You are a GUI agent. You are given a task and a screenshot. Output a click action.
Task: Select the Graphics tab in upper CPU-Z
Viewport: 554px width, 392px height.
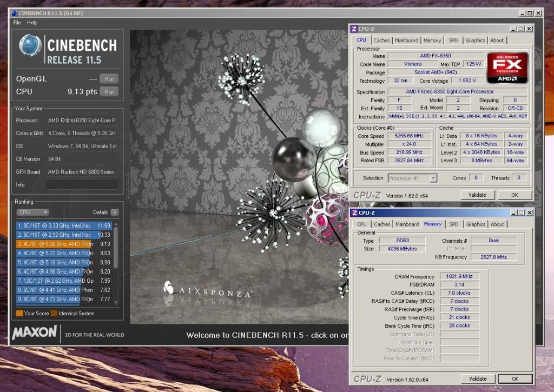pyautogui.click(x=475, y=41)
